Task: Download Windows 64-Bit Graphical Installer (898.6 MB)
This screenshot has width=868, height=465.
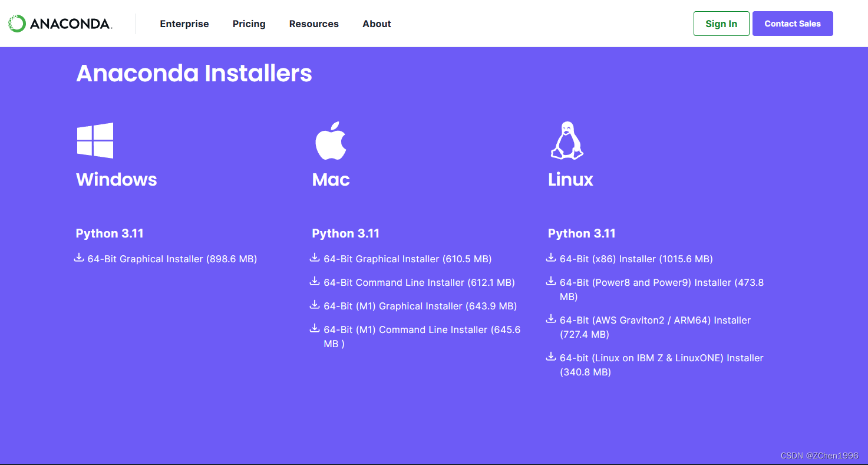Action: pyautogui.click(x=172, y=259)
